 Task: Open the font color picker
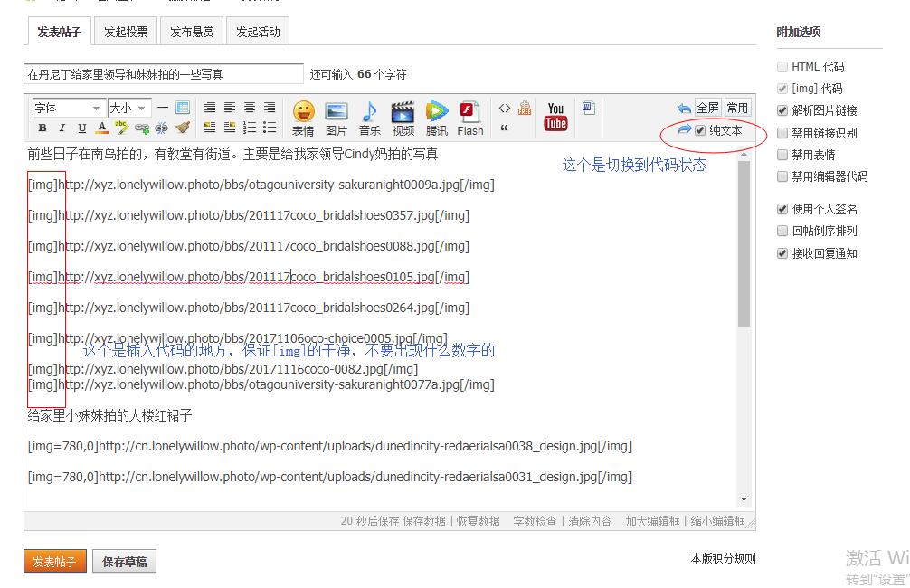click(102, 128)
